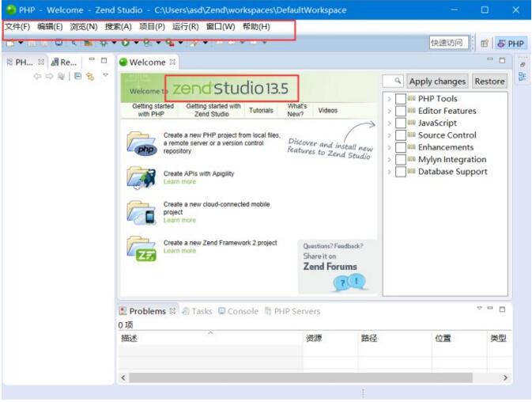Open the 编辑(E) menu
This screenshot has width=532, height=402.
click(x=50, y=26)
